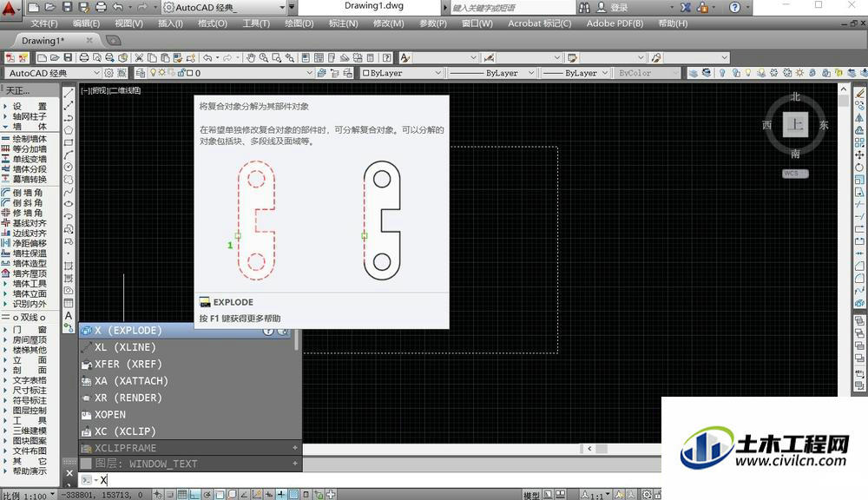Select the Rotate tool in the modify toolbar

(859, 167)
